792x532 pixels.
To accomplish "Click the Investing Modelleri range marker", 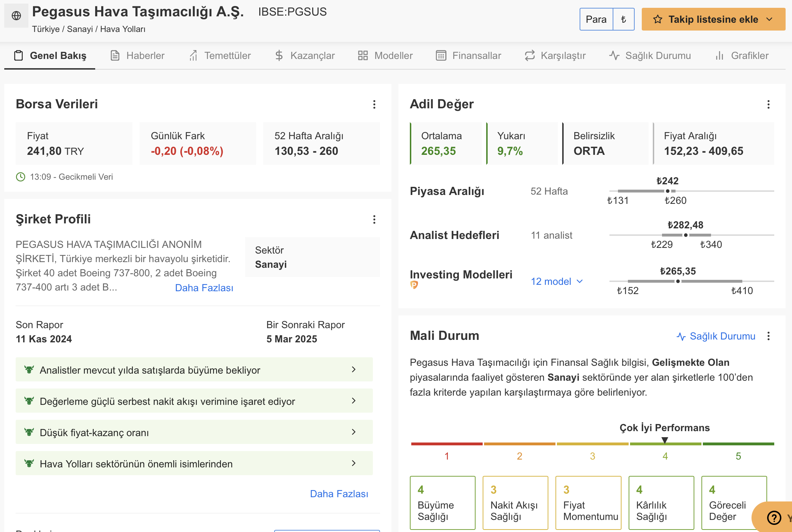I will [678, 281].
